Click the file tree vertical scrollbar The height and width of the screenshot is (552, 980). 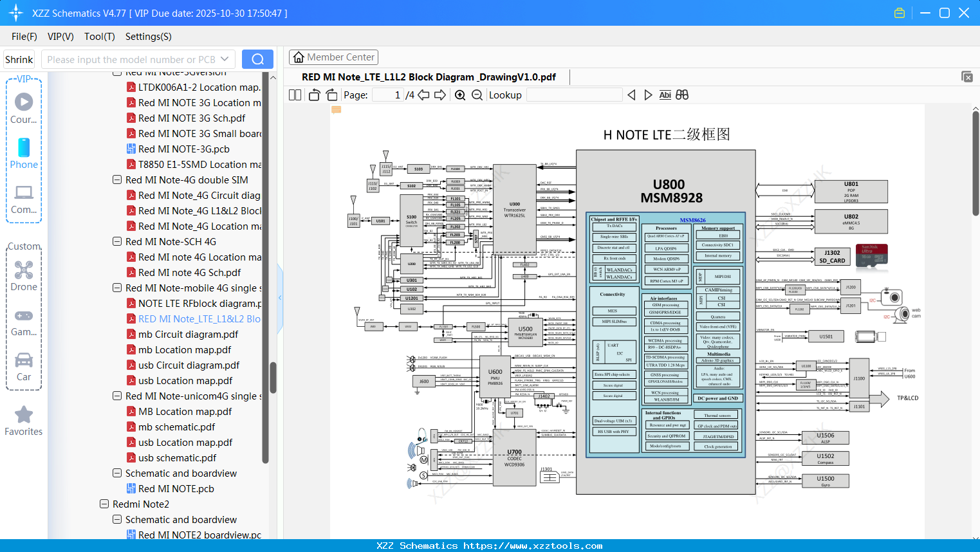(273, 377)
